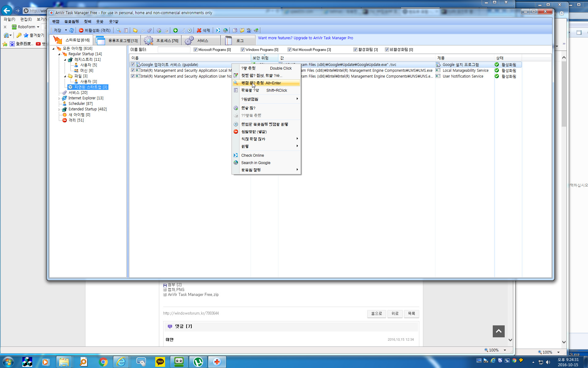The height and width of the screenshot is (368, 588).
Task: Switch to the 로그 tab
Action: coord(239,40)
